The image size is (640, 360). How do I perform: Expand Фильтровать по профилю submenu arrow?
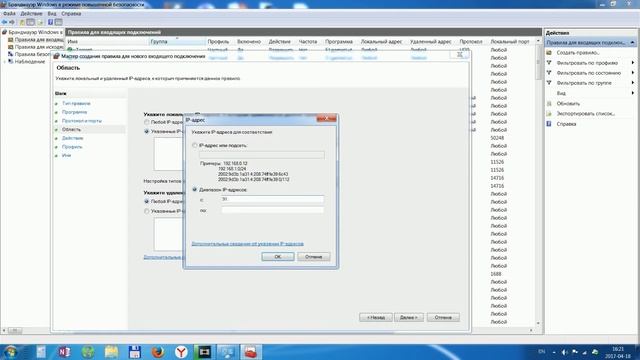coord(633,63)
